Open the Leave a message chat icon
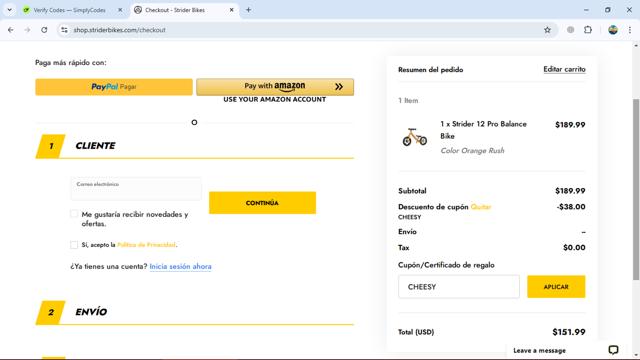 [613, 350]
